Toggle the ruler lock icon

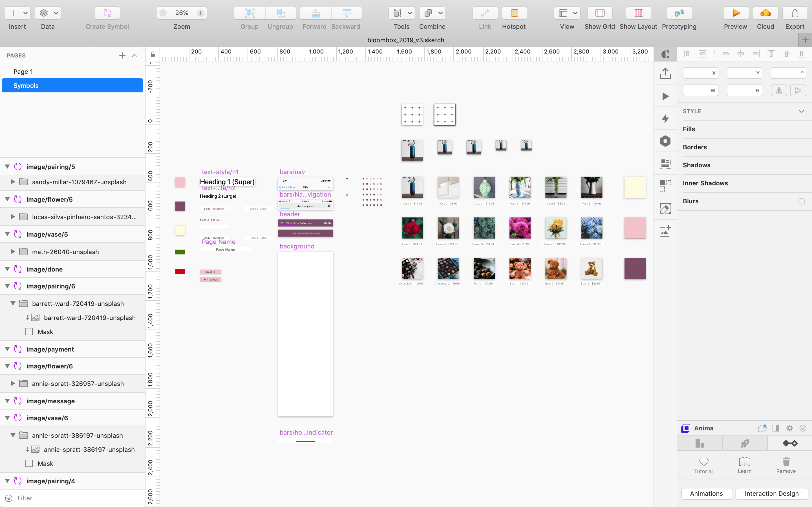click(x=153, y=54)
